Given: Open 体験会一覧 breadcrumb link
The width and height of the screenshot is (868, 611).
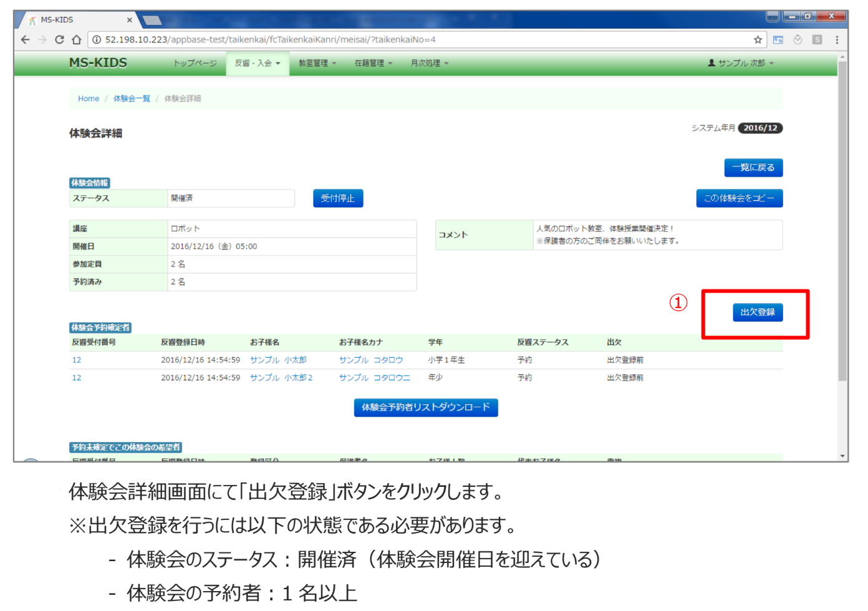Looking at the screenshot, I should tap(132, 99).
